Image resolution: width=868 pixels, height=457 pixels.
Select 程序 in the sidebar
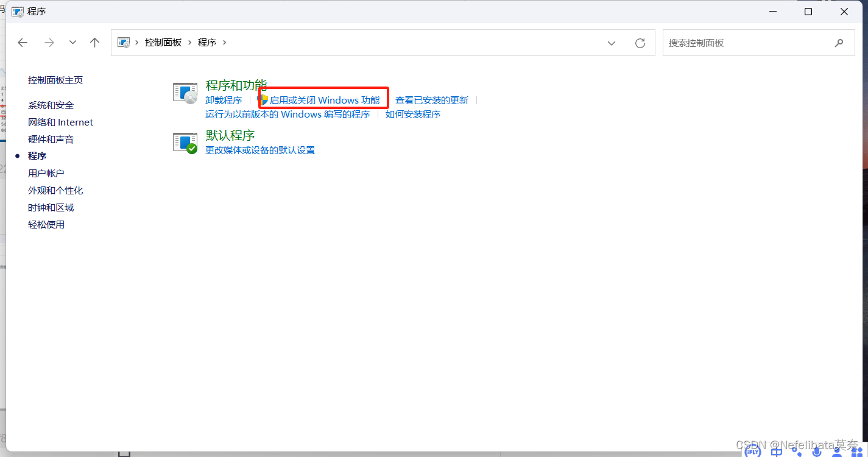[x=37, y=156]
